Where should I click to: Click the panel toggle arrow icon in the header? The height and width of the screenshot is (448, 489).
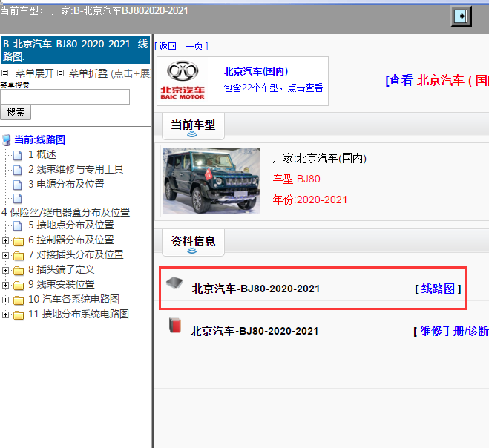(461, 16)
